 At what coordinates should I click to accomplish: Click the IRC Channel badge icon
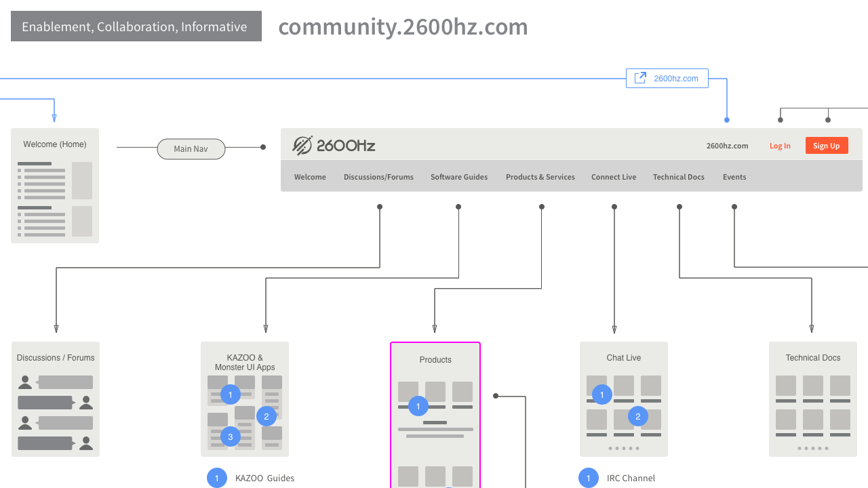[588, 478]
